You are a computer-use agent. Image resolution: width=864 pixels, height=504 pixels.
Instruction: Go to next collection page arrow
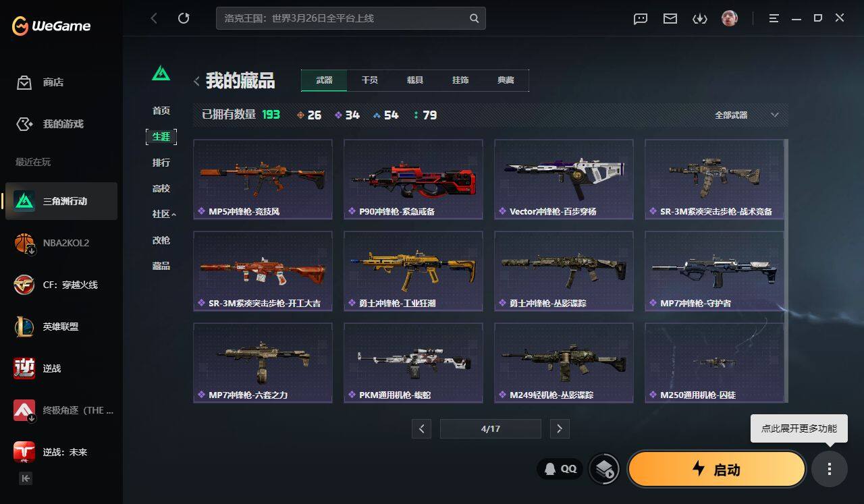(560, 428)
